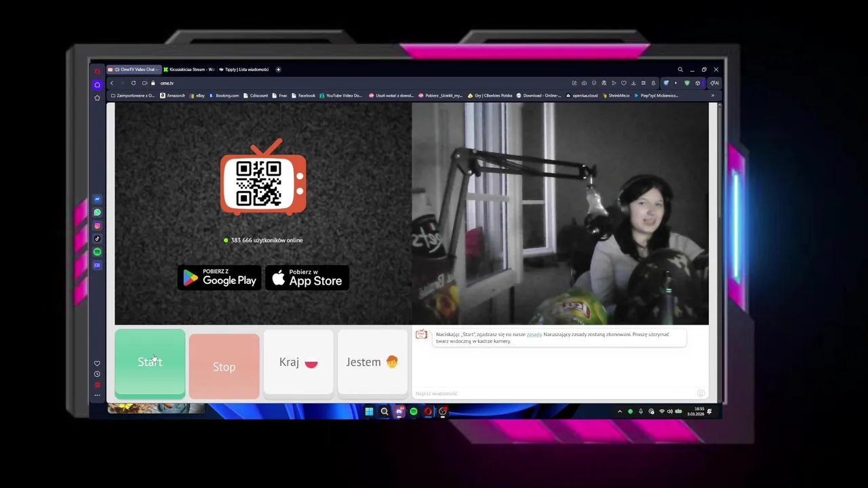Open the taskbar clock and date
This screenshot has height=488, width=868.
tap(696, 411)
